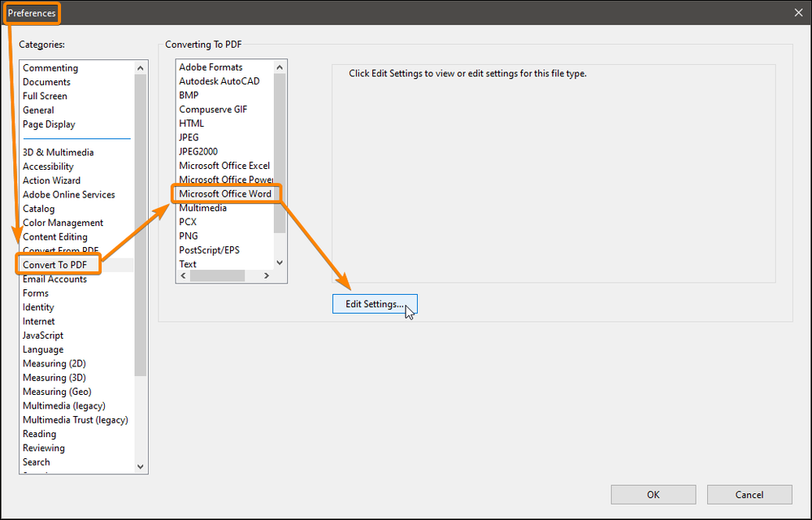Click Categories list scroll down arrow
The image size is (812, 520).
(141, 466)
